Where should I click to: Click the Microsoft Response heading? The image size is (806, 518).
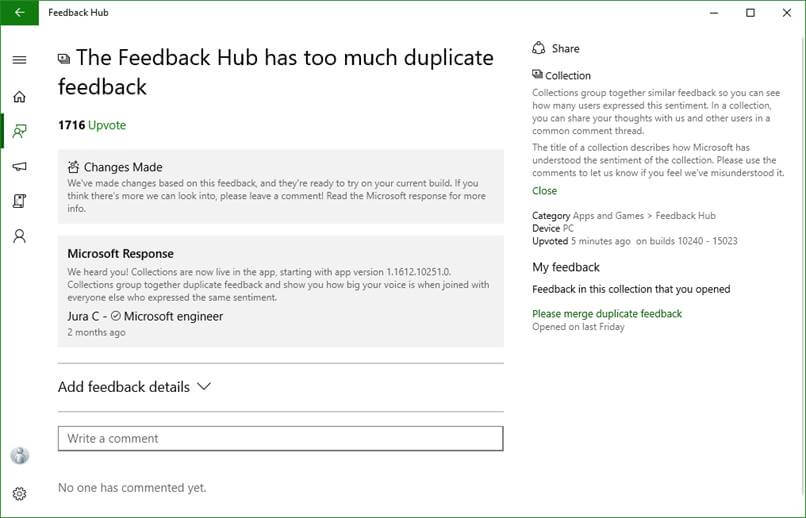coord(120,254)
